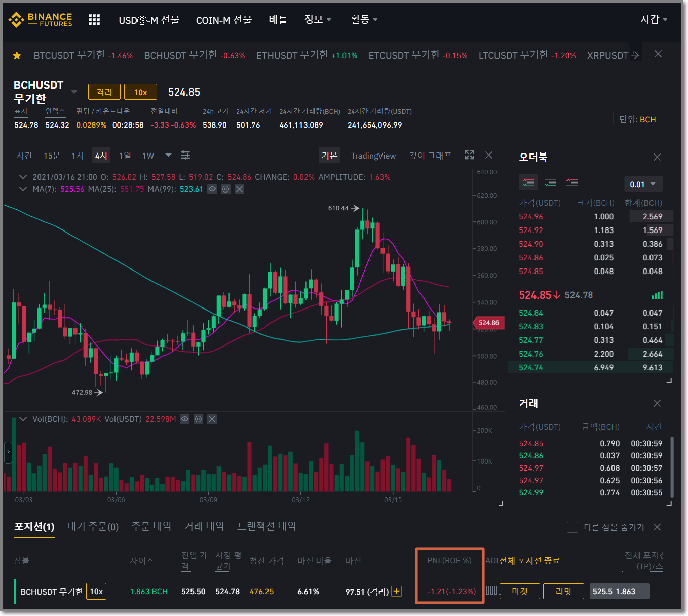This screenshot has height=616, width=688.
Task: Switch to 대기 주문(0) tab
Action: tap(93, 527)
